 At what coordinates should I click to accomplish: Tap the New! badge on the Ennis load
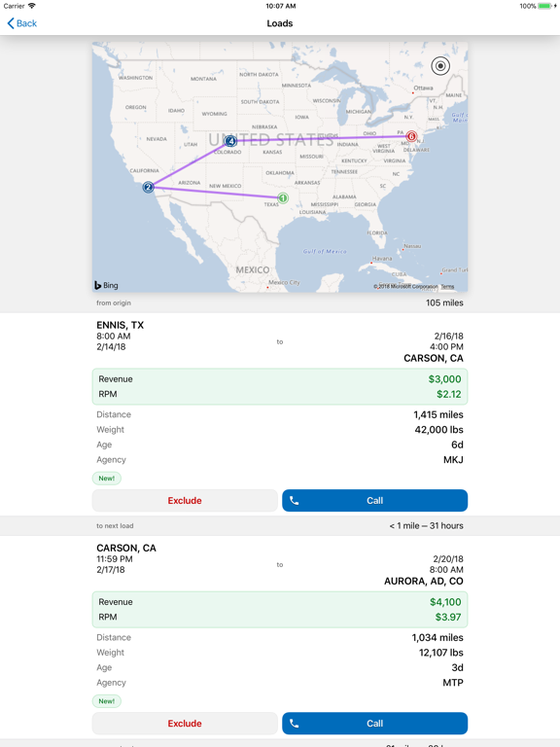pyautogui.click(x=107, y=479)
